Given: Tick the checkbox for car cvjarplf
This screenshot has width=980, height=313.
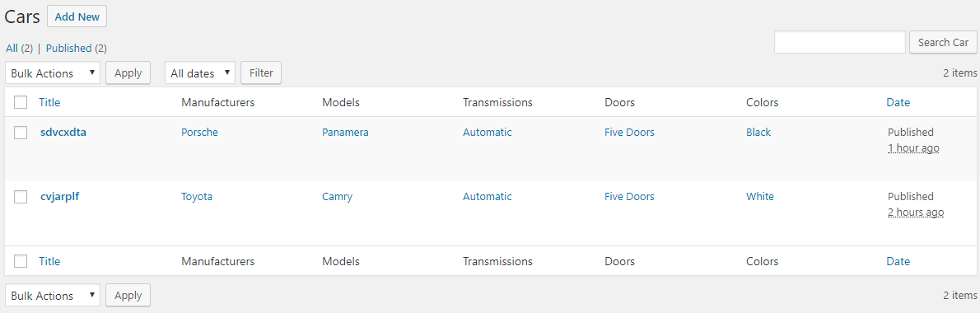Looking at the screenshot, I should [21, 197].
